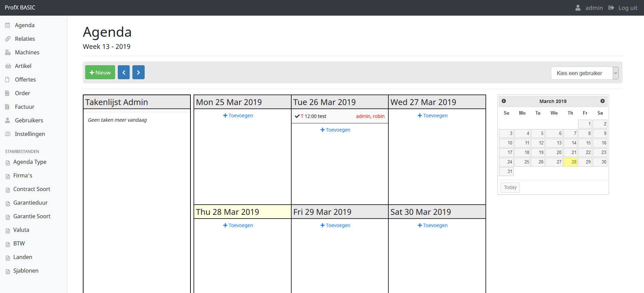Show previous month in mini calendar
This screenshot has width=644, height=293.
(504, 101)
